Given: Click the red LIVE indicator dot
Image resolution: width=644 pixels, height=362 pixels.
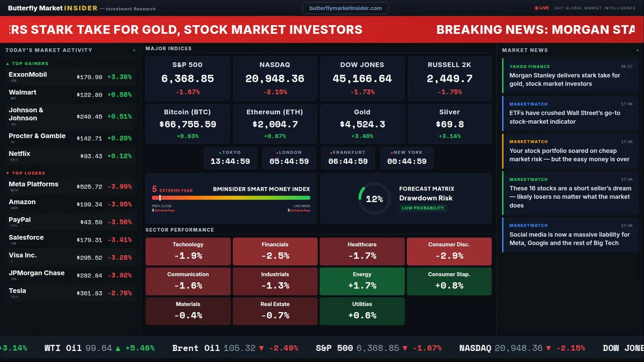Looking at the screenshot, I should [x=536, y=8].
